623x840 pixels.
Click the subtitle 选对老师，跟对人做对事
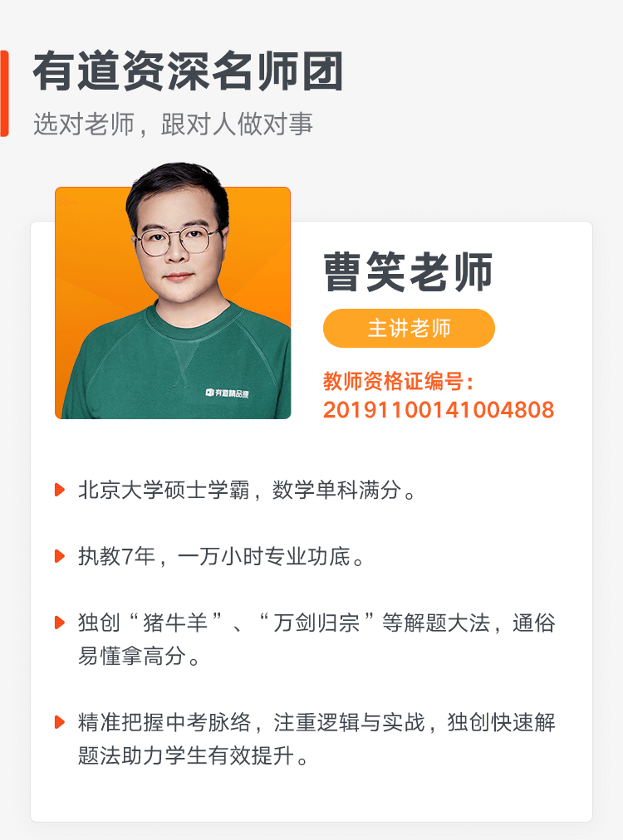pos(173,125)
